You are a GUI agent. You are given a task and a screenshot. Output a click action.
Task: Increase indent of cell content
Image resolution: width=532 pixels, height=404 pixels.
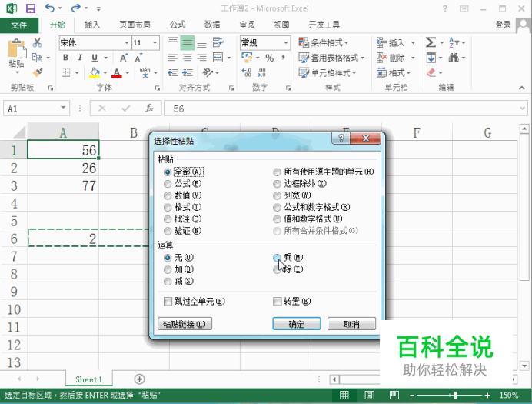point(188,72)
